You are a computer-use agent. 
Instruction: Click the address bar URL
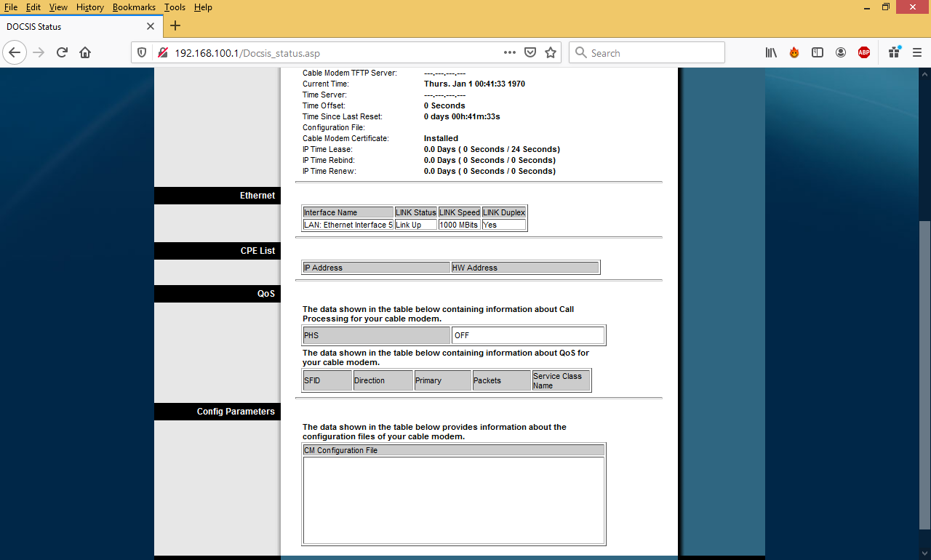tap(247, 53)
